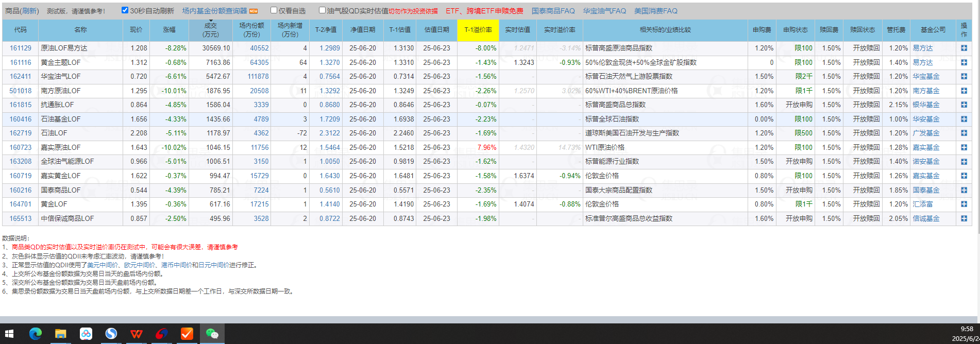Open WeChat from the taskbar

tap(212, 334)
